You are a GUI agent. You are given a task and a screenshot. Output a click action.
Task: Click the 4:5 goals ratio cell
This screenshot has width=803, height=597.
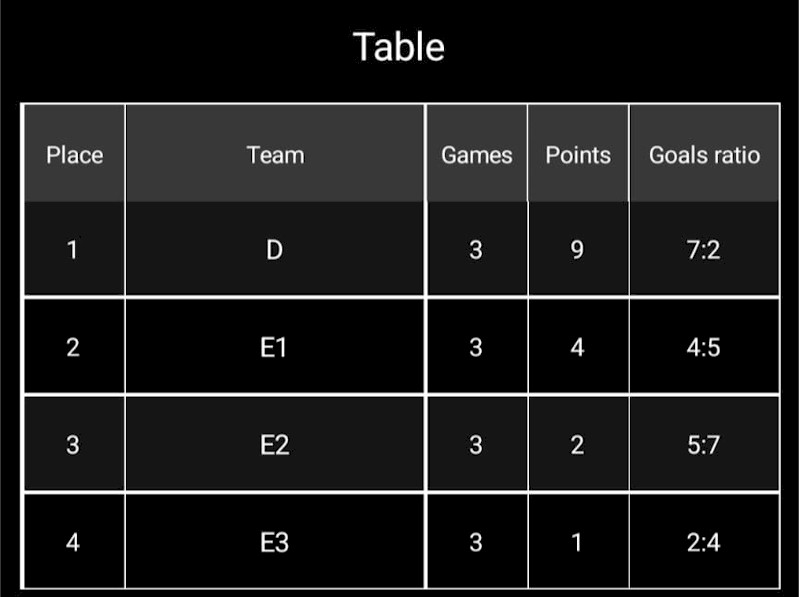click(x=704, y=347)
